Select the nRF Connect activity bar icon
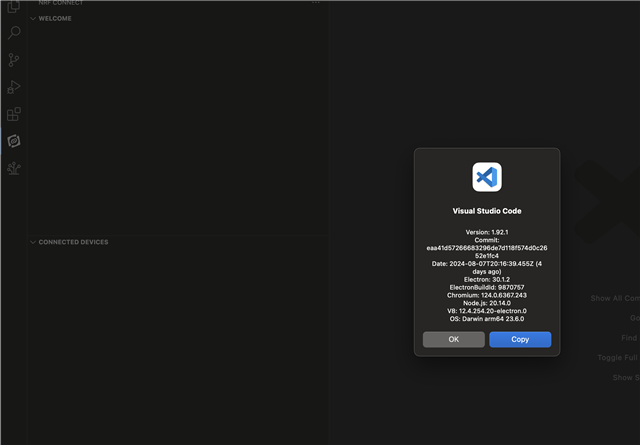The height and width of the screenshot is (445, 640). pyautogui.click(x=13, y=141)
